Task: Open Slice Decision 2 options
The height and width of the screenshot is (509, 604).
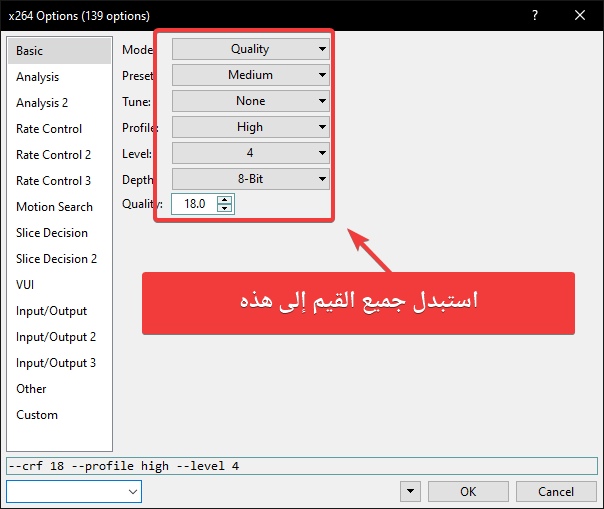Action: (x=59, y=259)
